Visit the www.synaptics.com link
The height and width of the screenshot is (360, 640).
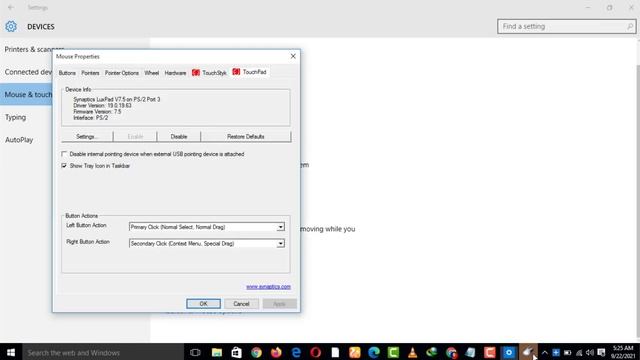[x=268, y=287]
